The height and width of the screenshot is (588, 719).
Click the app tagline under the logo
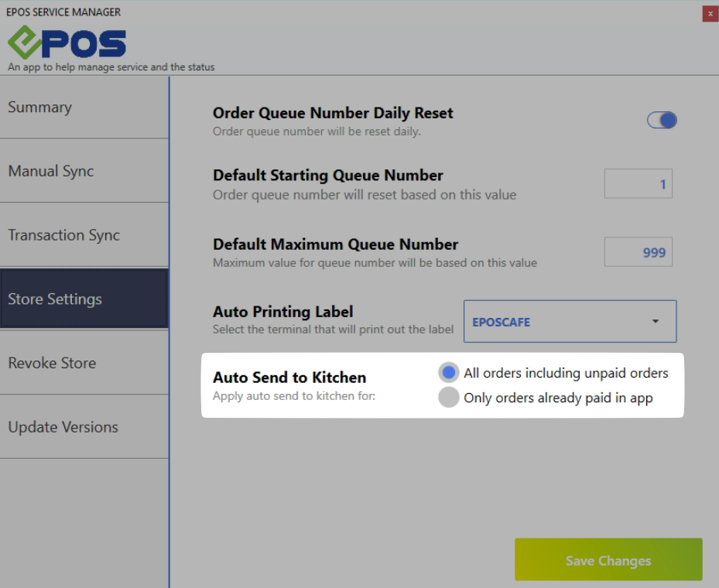tap(111, 67)
